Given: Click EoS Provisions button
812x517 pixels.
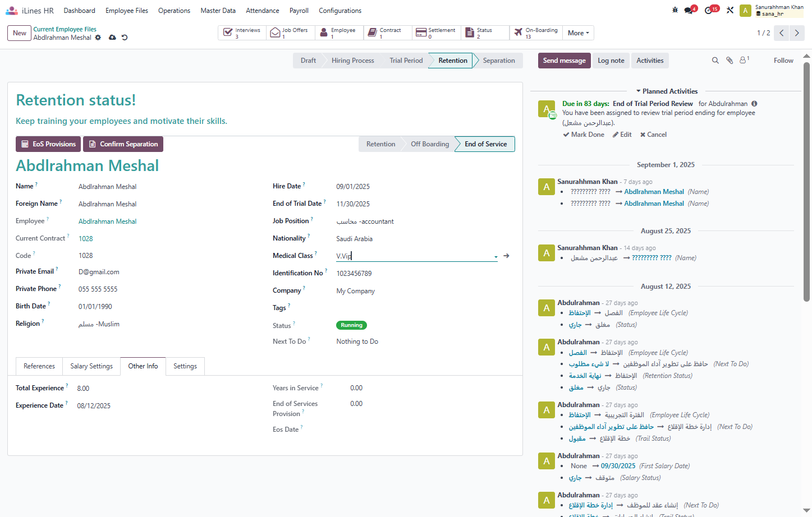Looking at the screenshot, I should tap(48, 144).
